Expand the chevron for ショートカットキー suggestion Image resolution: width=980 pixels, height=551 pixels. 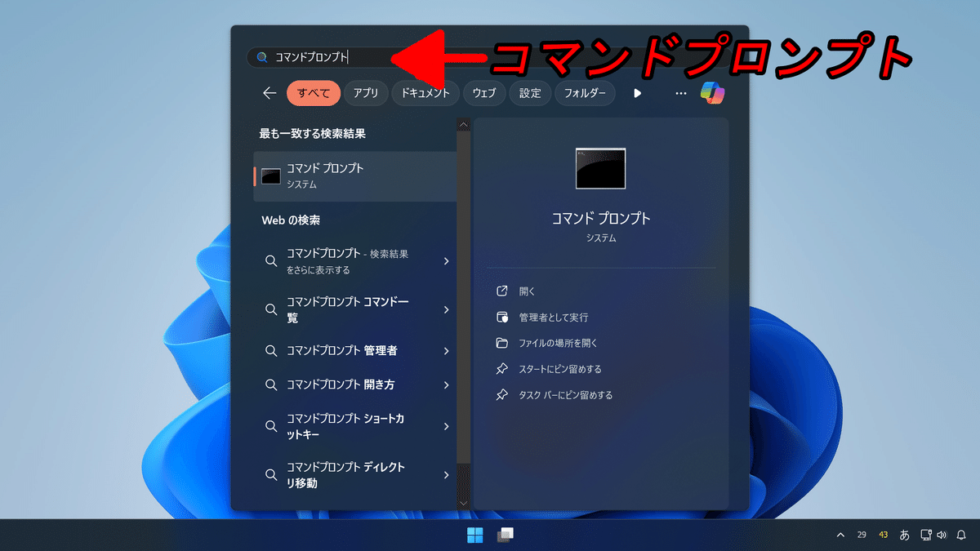coord(446,426)
